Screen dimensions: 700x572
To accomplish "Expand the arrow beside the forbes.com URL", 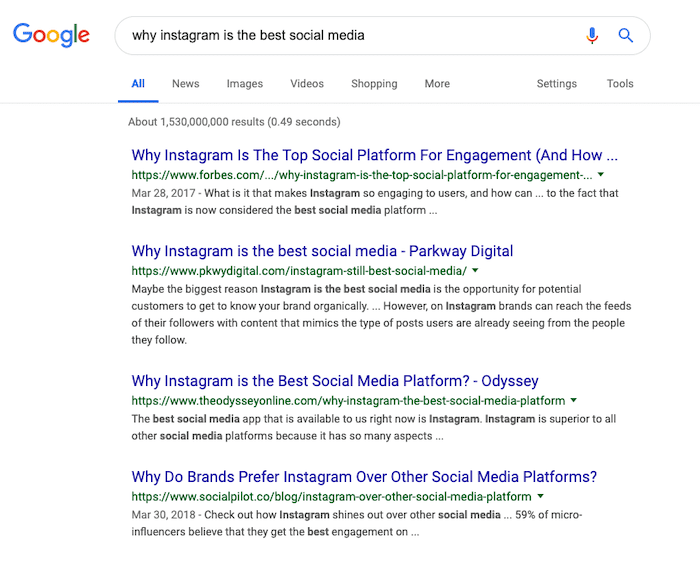I will [601, 175].
